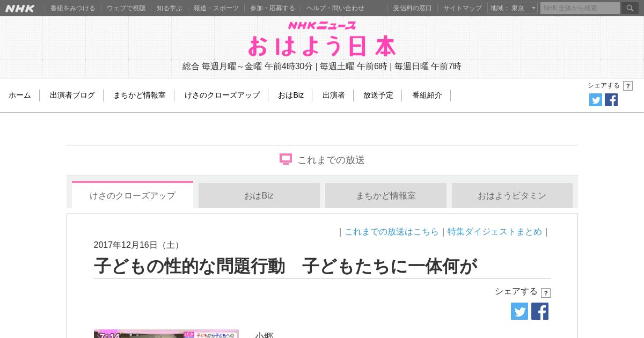Share on Facebook icon near navigation bar
This screenshot has height=338, width=644.
[x=611, y=100]
